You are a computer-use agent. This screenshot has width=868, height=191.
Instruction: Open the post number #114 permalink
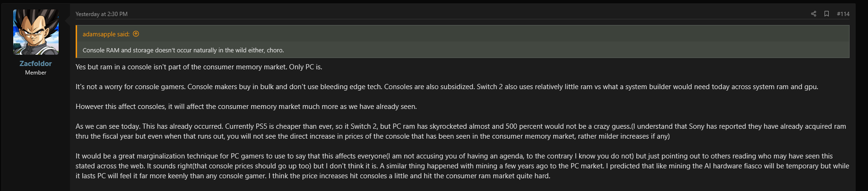click(x=843, y=14)
